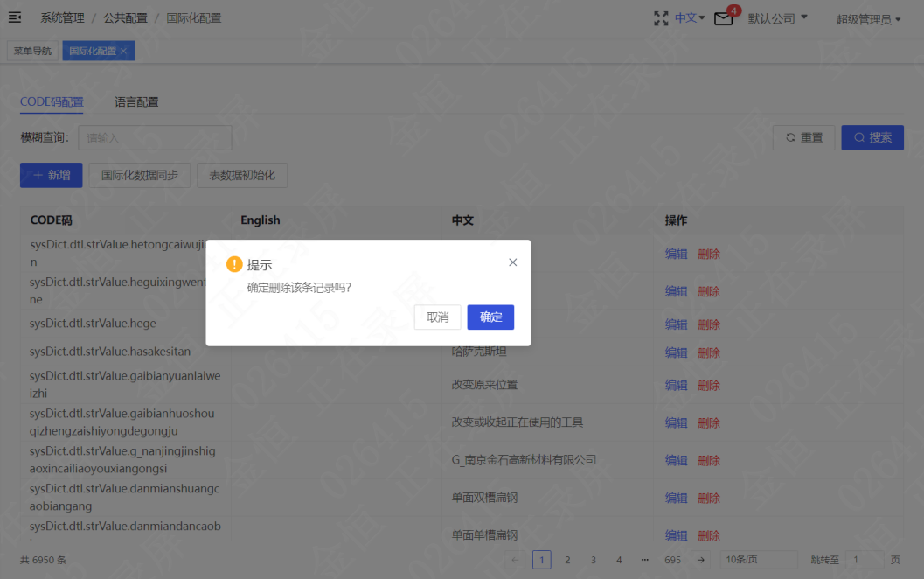This screenshot has height=579, width=924.
Task: Edit the 改变原来位置 row via 编辑
Action: pyautogui.click(x=676, y=385)
